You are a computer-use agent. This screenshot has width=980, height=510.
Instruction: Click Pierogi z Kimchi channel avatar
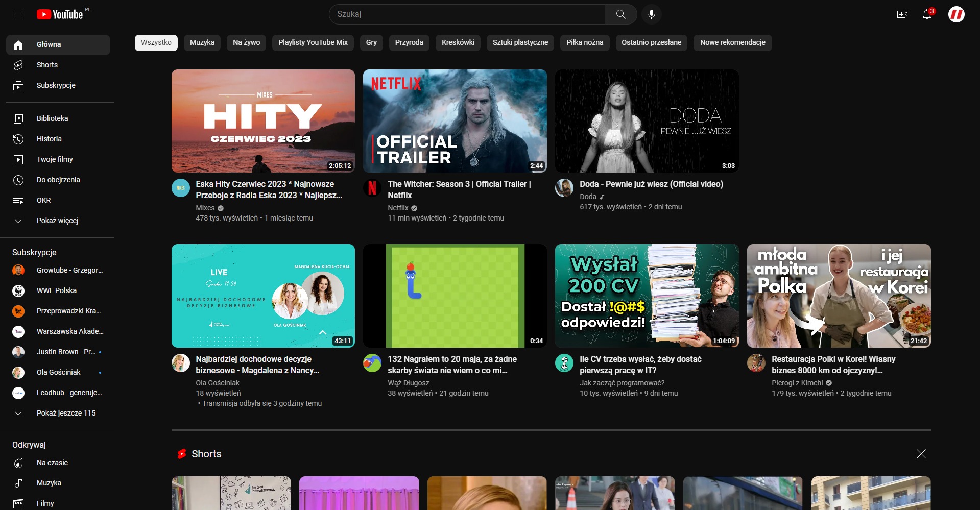[x=756, y=363]
